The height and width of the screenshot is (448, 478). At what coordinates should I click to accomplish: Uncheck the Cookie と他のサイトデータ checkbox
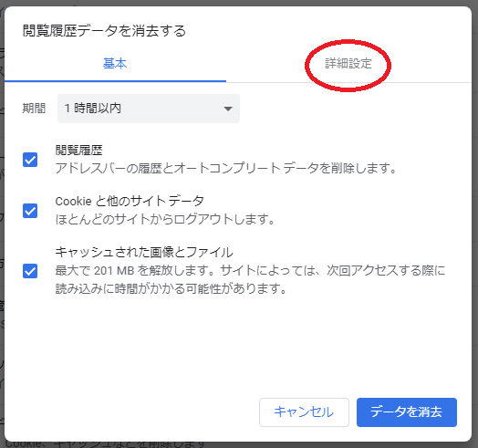pyautogui.click(x=30, y=211)
